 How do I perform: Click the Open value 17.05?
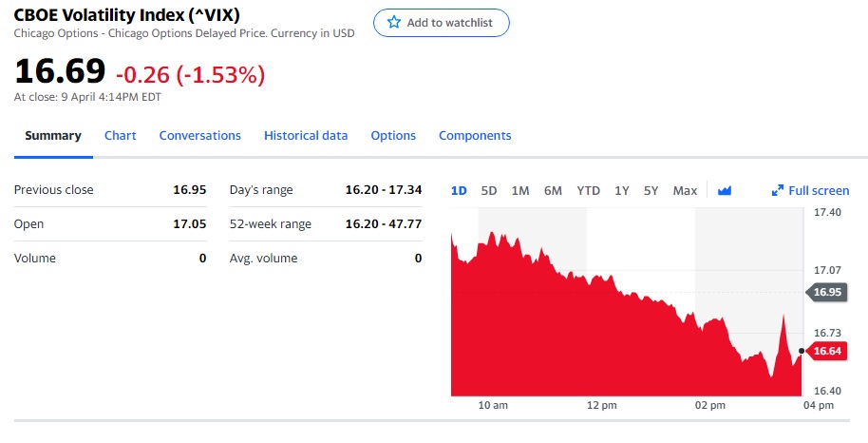189,224
